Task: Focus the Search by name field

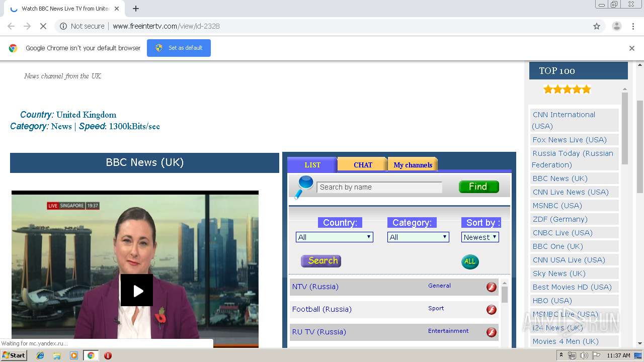Action: tap(379, 187)
